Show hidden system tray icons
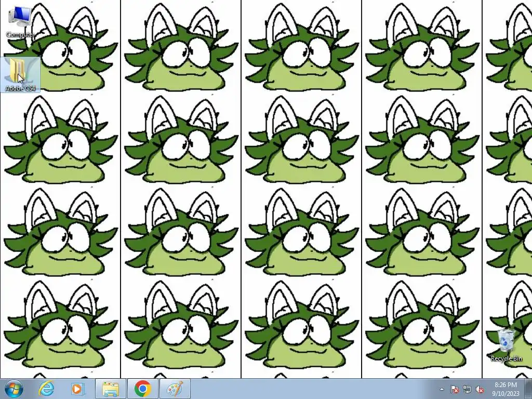Screen dimensions: 532x399 (442, 389)
